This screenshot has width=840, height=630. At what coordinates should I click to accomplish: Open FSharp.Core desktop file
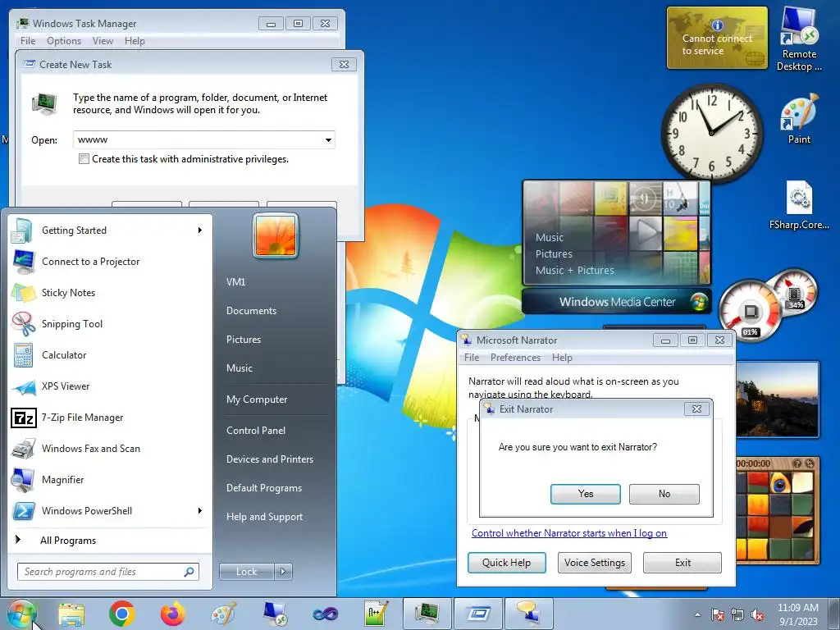pyautogui.click(x=799, y=205)
